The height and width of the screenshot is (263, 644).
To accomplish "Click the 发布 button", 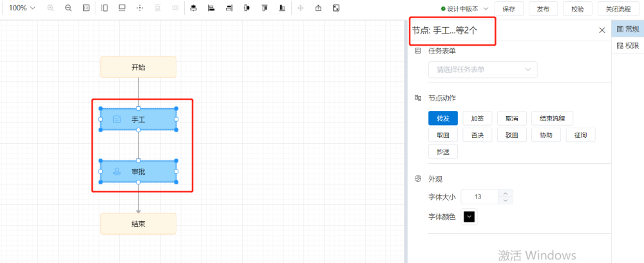I will click(x=543, y=9).
